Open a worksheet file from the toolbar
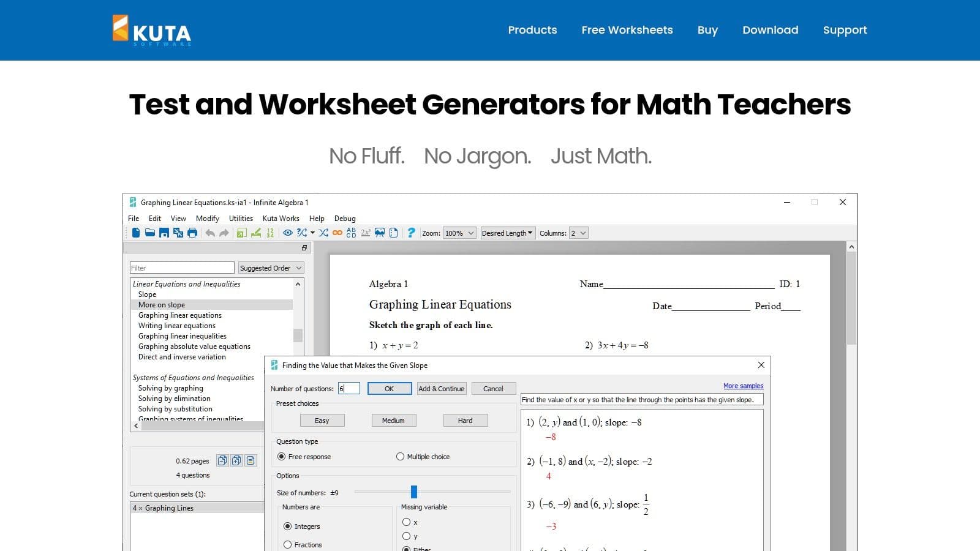980x551 pixels. [x=149, y=233]
